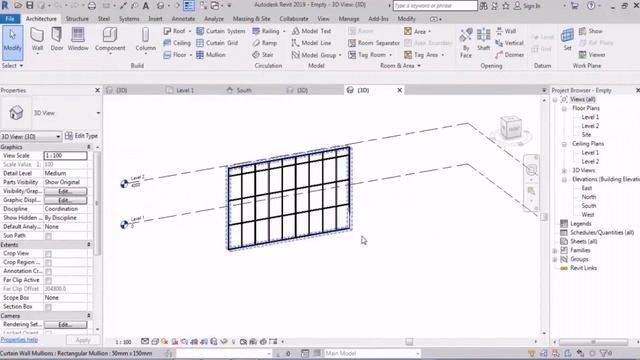Expand the Families tree node
Screen dimensions: 640x360
(x=555, y=251)
